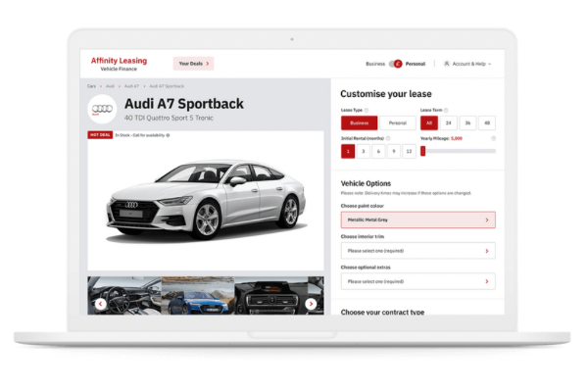Show previous gallery image with left arrow
This screenshot has width=588, height=392.
100,304
